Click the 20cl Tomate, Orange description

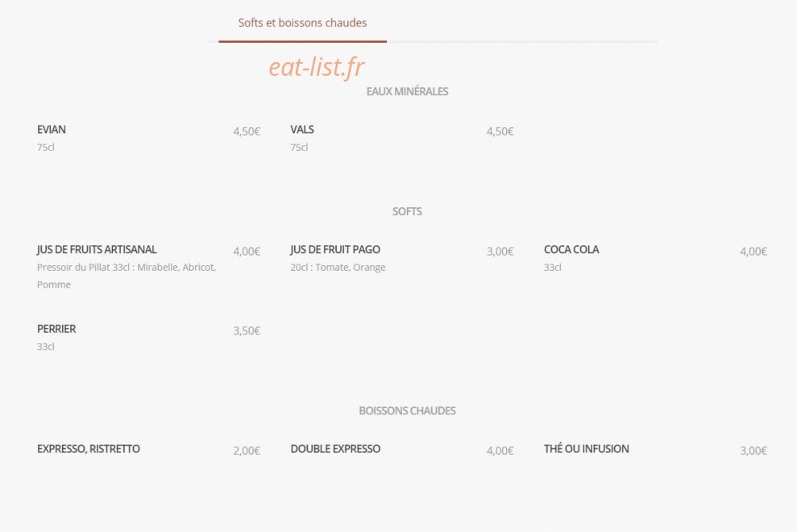tap(338, 268)
